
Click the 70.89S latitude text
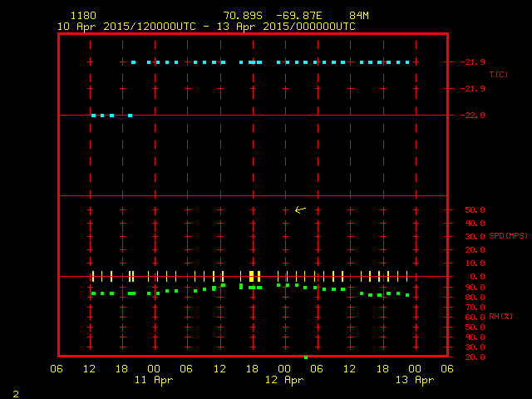[243, 16]
